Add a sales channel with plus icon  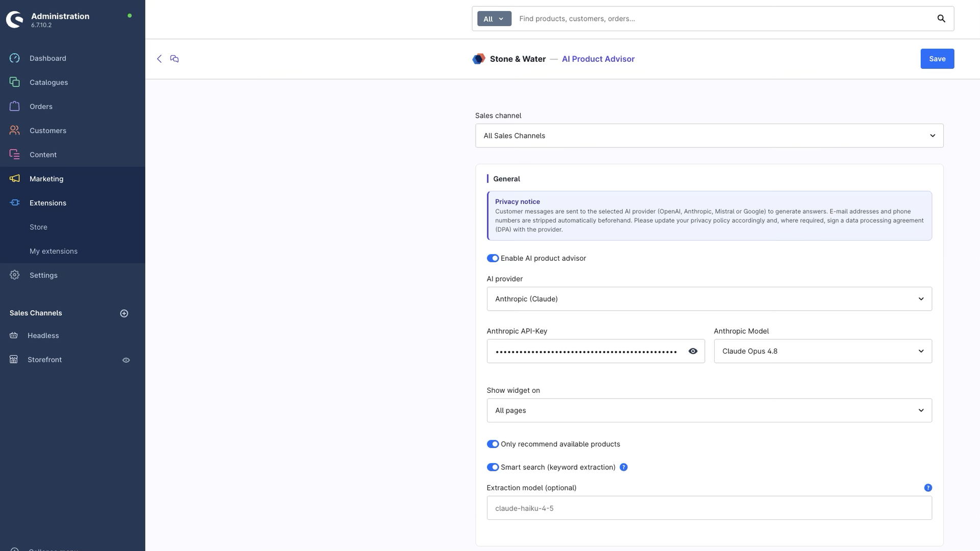click(124, 313)
